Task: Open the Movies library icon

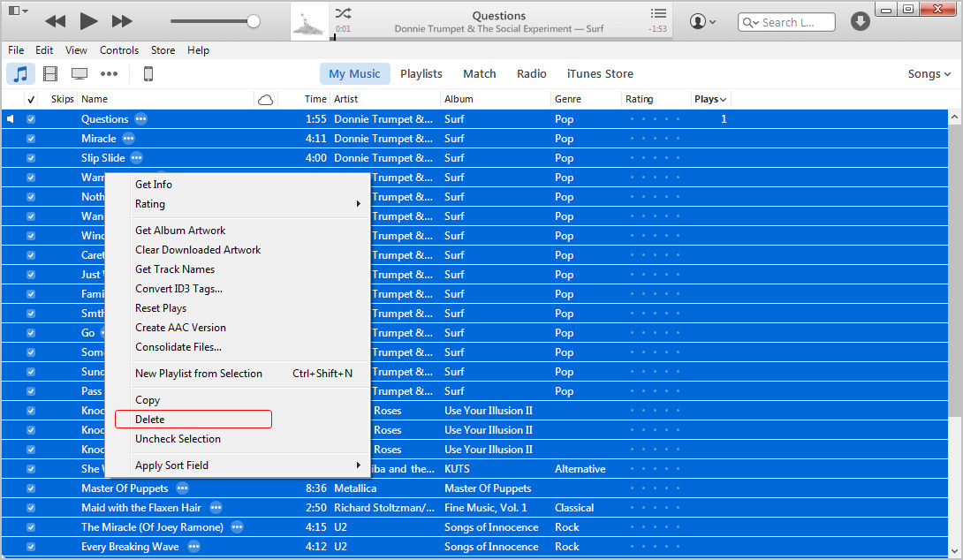Action: pyautogui.click(x=50, y=73)
